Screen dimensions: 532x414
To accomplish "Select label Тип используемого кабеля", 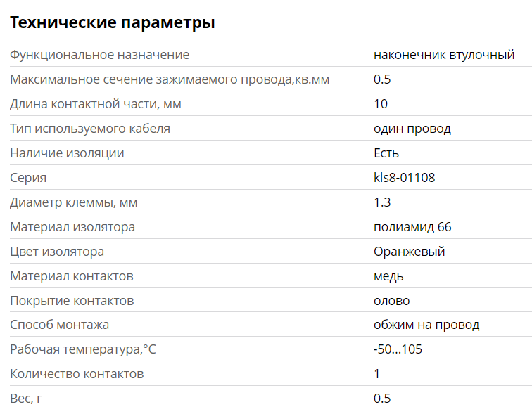I will 90,129.
